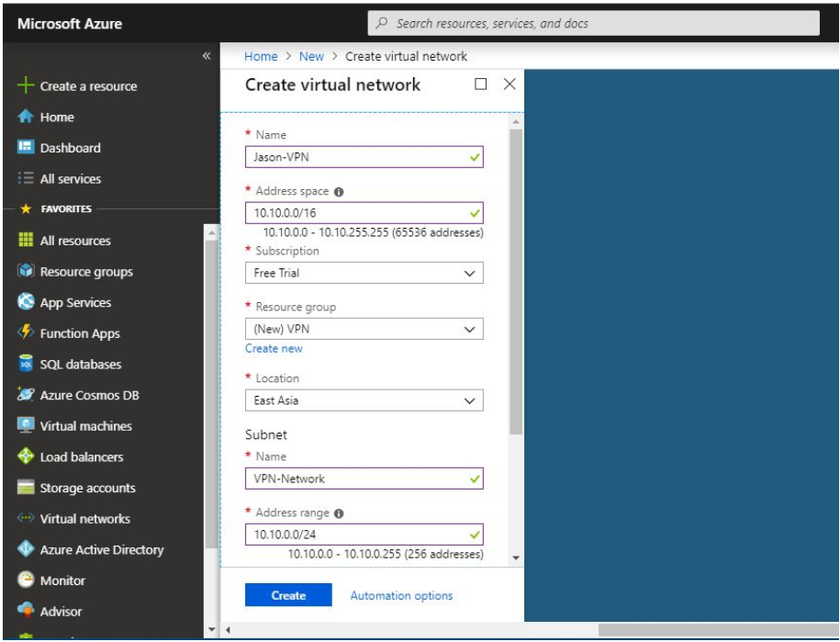Select All services in the sidebar
840x642 pixels.
click(71, 179)
